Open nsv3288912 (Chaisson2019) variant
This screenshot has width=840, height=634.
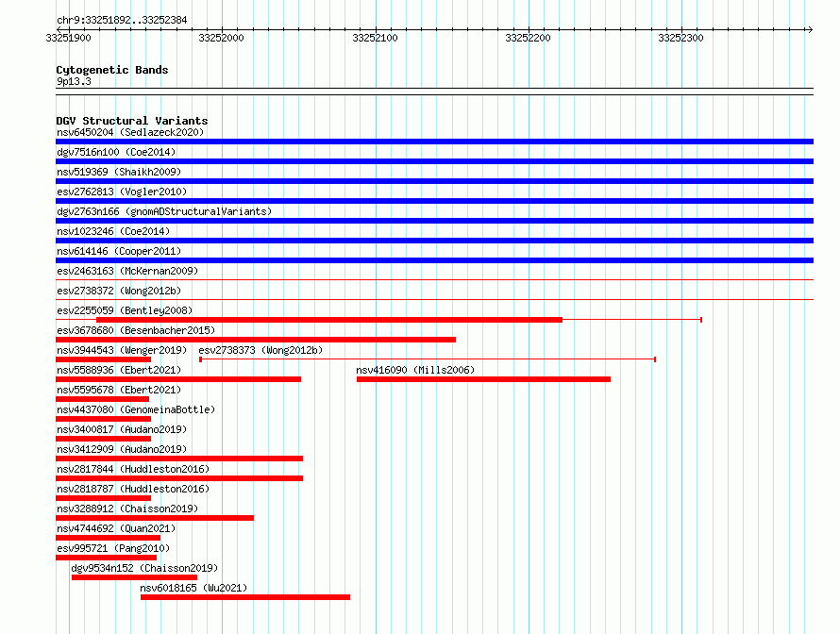coord(127,509)
